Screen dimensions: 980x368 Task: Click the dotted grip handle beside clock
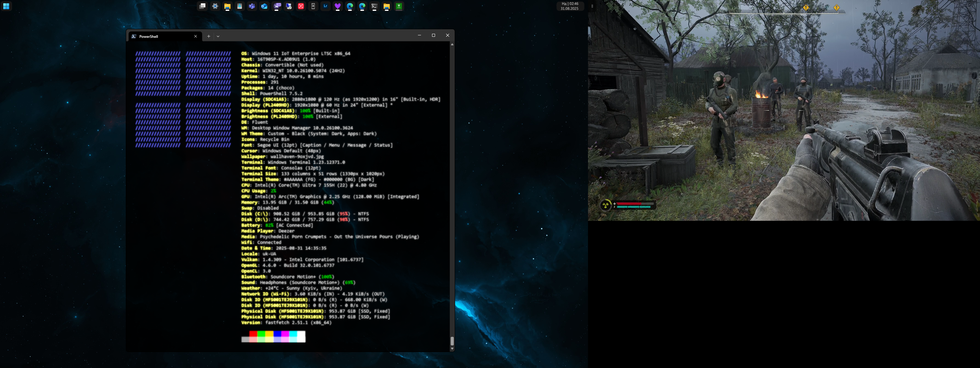pos(592,6)
